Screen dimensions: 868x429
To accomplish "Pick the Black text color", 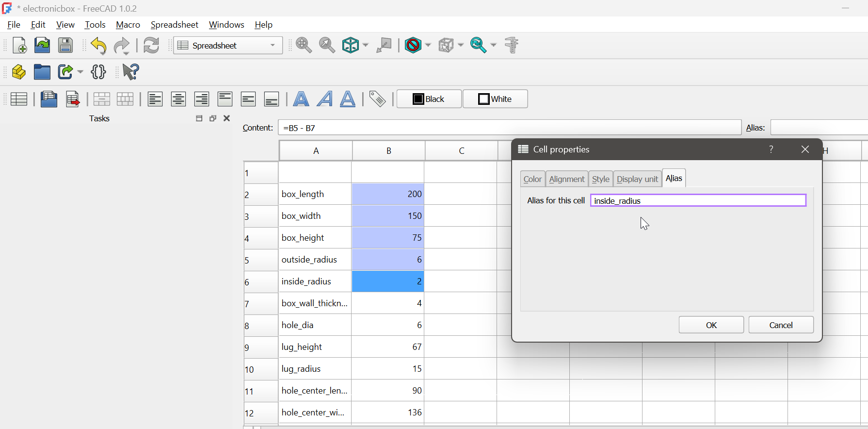I will 429,99.
